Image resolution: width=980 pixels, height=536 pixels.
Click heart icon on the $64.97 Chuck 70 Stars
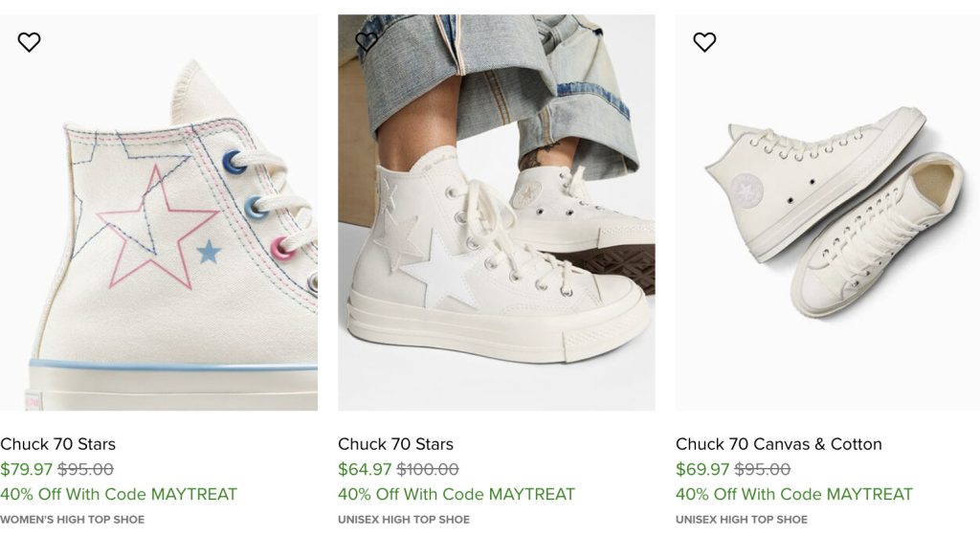pyautogui.click(x=367, y=42)
